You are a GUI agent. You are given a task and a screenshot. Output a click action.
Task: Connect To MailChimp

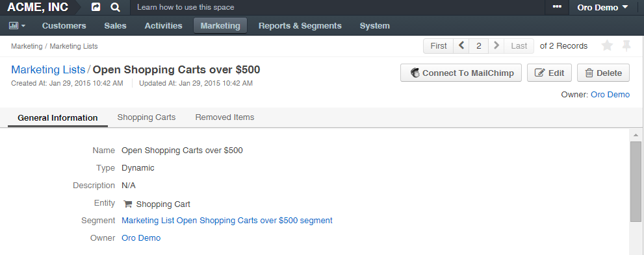[461, 73]
